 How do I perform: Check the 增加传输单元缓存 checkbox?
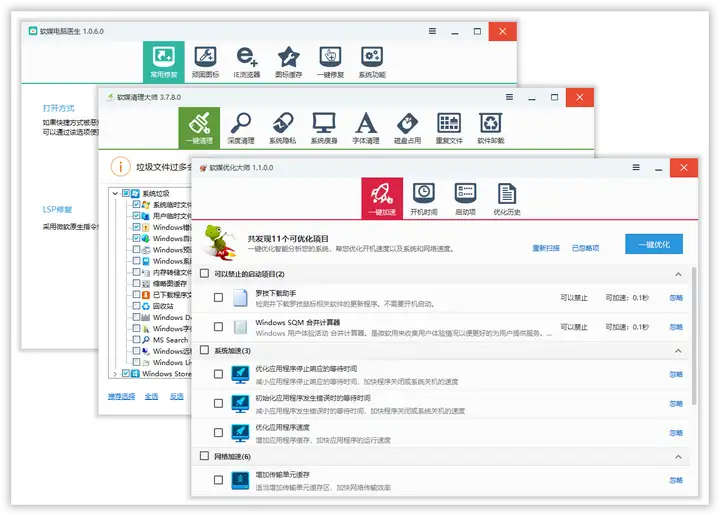tap(219, 480)
